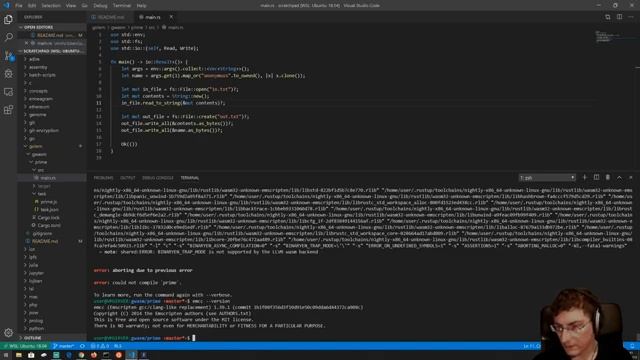Screen dimensions: 640x360
Task: Open Chrome from the taskbar
Action: [81, 355]
